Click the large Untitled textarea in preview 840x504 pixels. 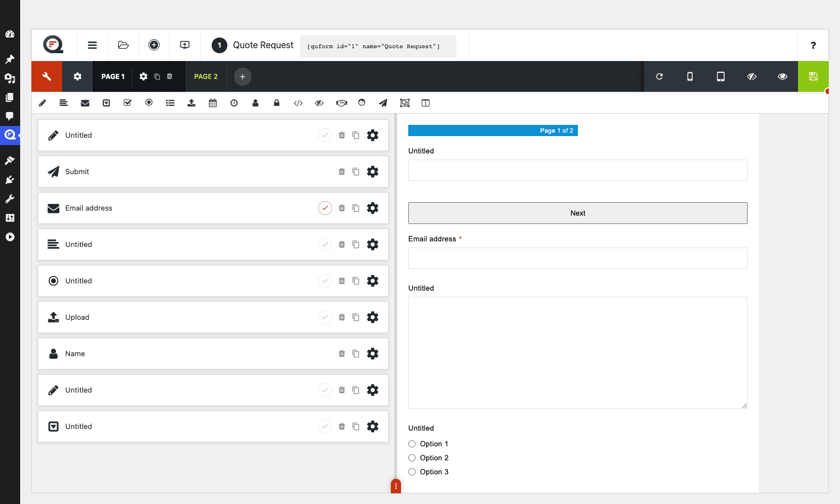(578, 353)
